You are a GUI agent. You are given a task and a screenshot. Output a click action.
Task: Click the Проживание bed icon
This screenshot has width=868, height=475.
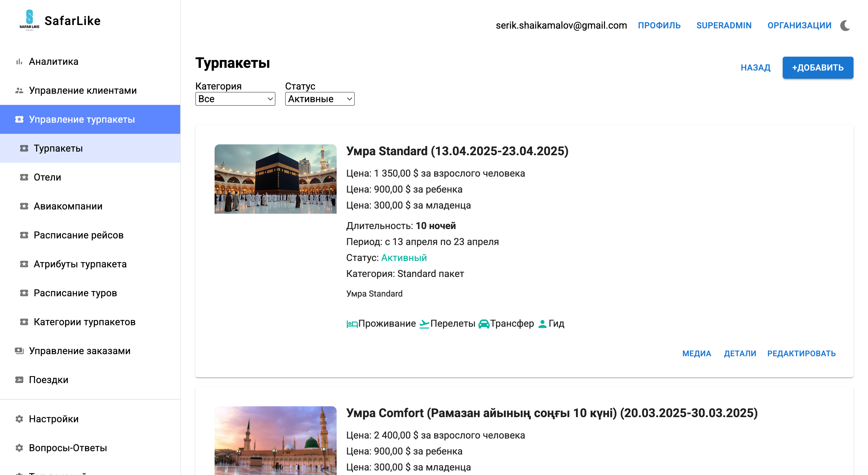pos(352,324)
